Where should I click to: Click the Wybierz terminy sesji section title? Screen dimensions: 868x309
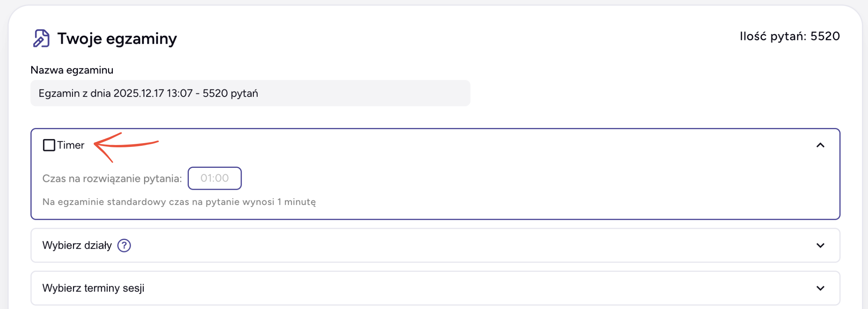click(x=93, y=288)
